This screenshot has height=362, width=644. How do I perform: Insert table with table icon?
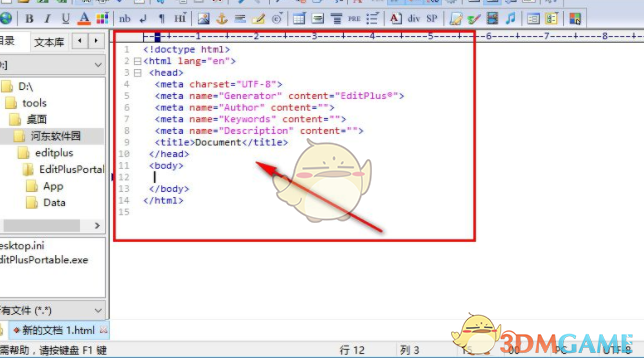point(299,18)
